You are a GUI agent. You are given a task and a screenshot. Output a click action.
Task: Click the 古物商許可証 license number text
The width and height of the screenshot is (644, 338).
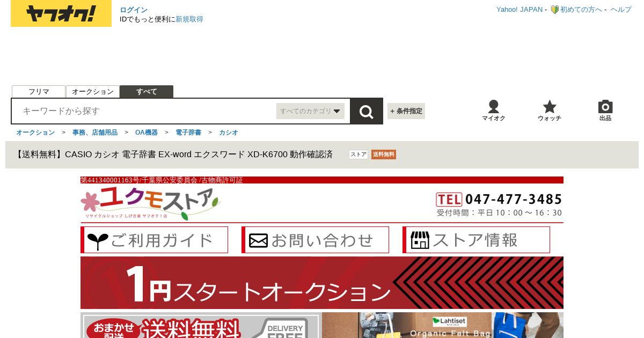coord(162,180)
